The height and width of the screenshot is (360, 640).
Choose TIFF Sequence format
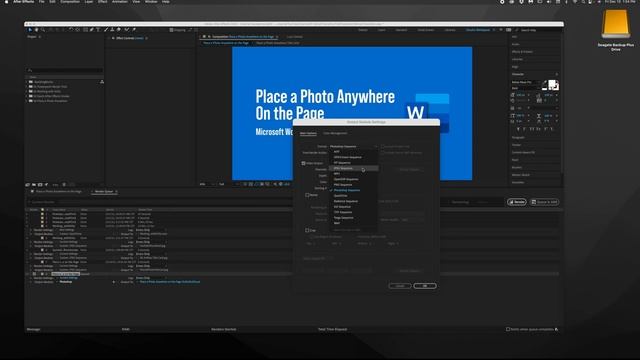353,212
